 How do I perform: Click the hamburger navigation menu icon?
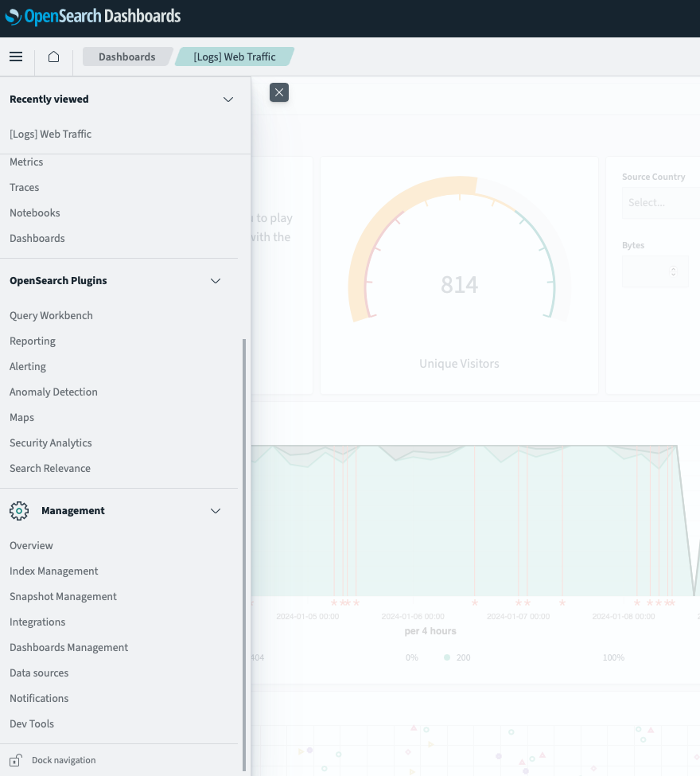16,57
